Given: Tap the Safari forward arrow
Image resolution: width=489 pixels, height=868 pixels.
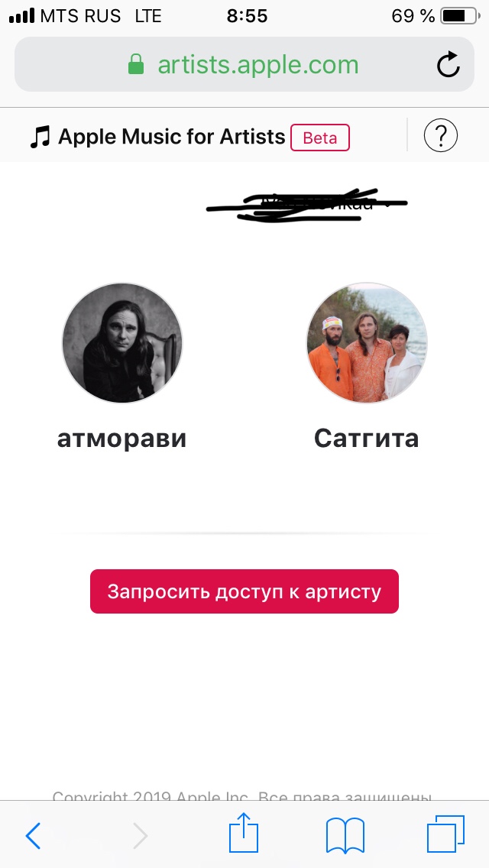Looking at the screenshot, I should click(140, 835).
